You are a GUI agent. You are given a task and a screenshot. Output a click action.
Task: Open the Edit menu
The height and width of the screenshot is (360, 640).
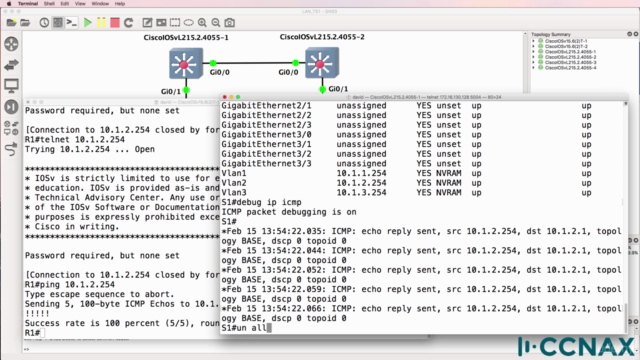[64, 4]
